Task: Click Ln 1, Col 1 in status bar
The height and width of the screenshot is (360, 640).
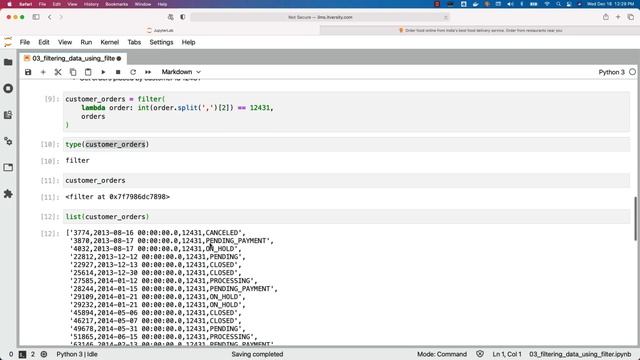Action: pyautogui.click(x=507, y=354)
